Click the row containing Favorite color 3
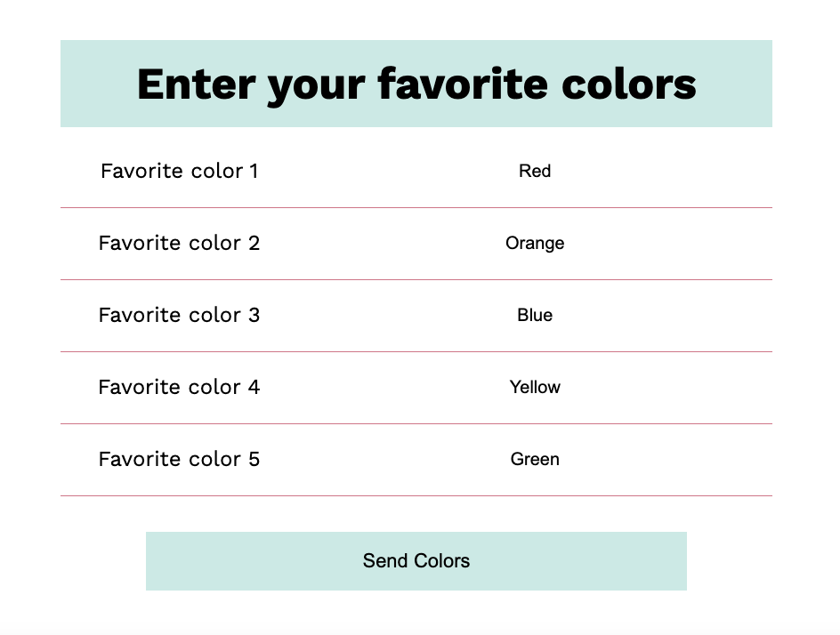This screenshot has width=840, height=635. (416, 315)
